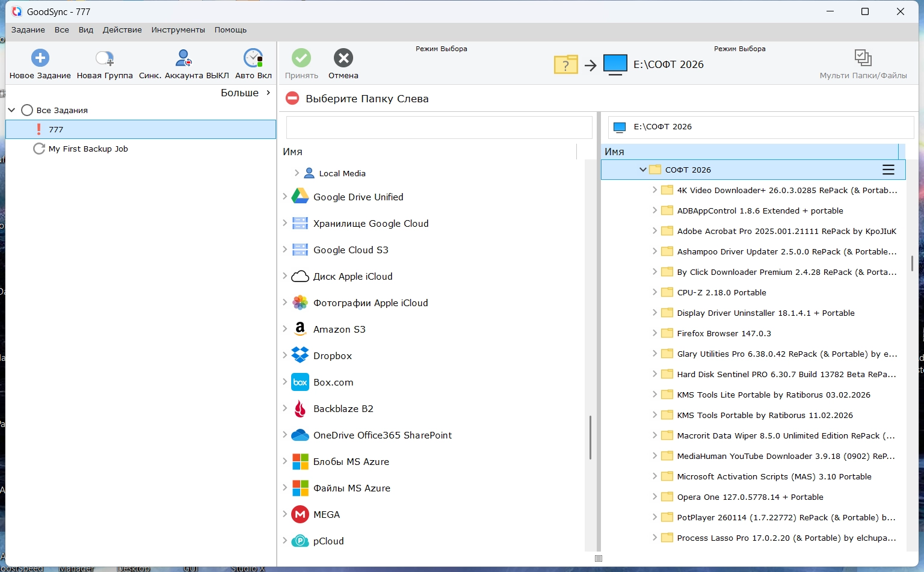Collapse the СОФТ 2026 folder tree
The height and width of the screenshot is (572, 924).
pyautogui.click(x=642, y=170)
